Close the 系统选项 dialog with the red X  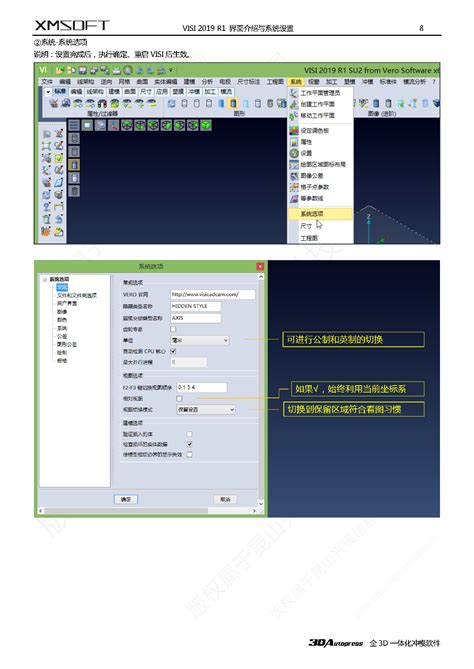[x=260, y=267]
